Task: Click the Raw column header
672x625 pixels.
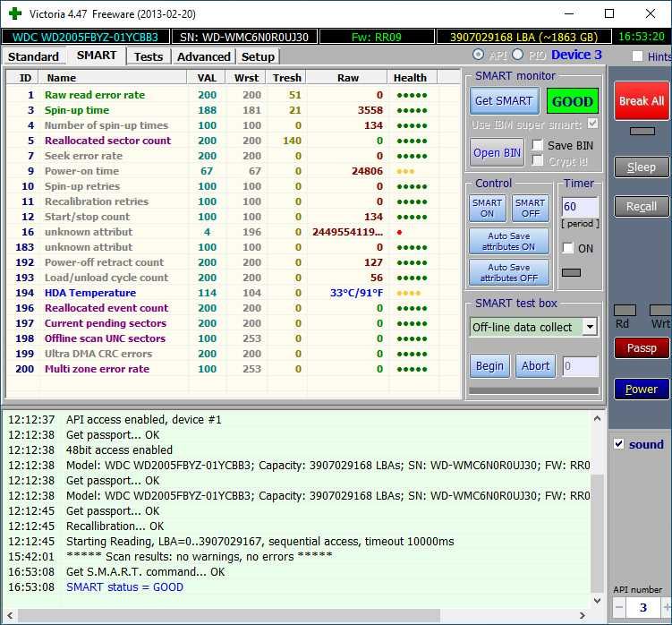Action: (x=347, y=78)
